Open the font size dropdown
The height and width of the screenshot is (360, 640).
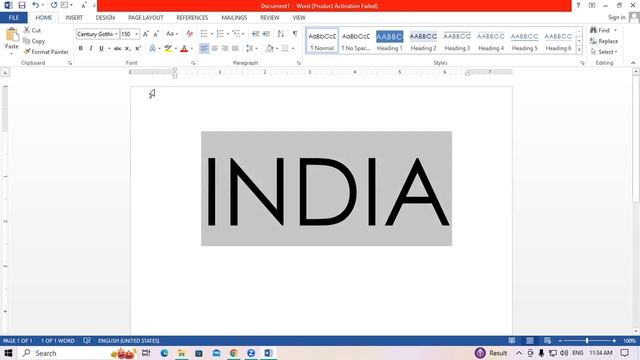(137, 34)
